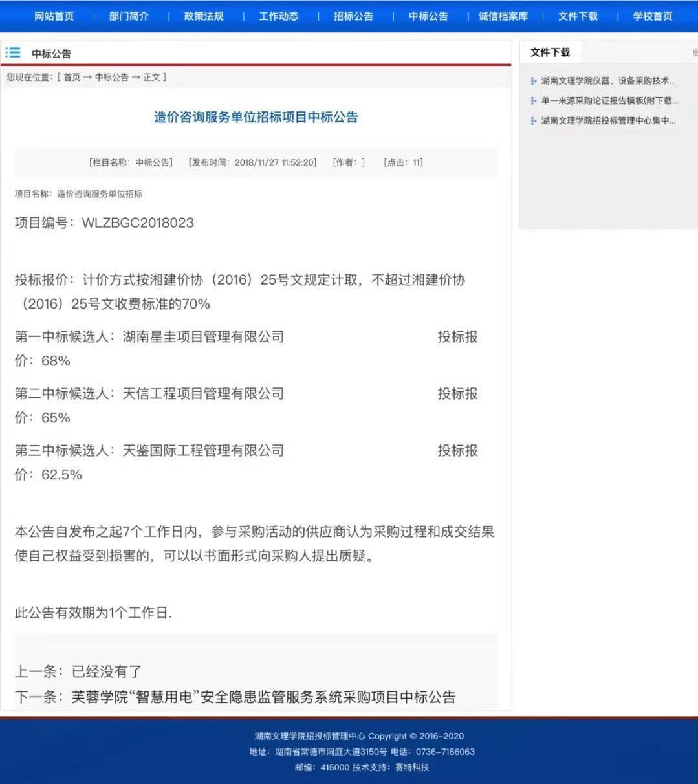Click the project number WLZBGC2018023
The height and width of the screenshot is (784, 698).
(138, 223)
